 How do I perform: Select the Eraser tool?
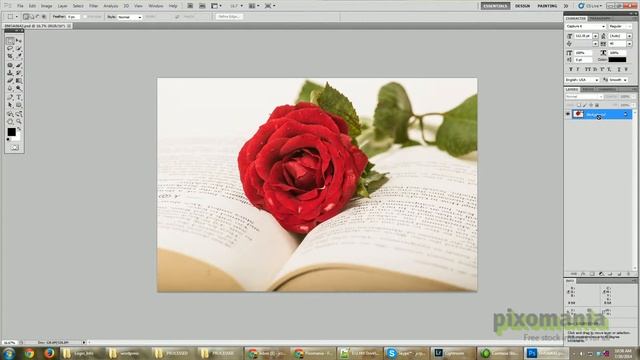point(10,80)
